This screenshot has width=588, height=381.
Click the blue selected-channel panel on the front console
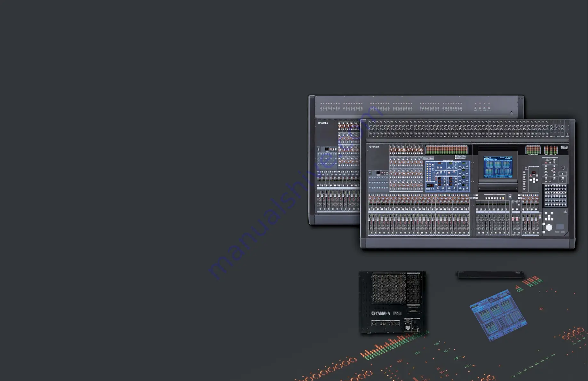(447, 177)
